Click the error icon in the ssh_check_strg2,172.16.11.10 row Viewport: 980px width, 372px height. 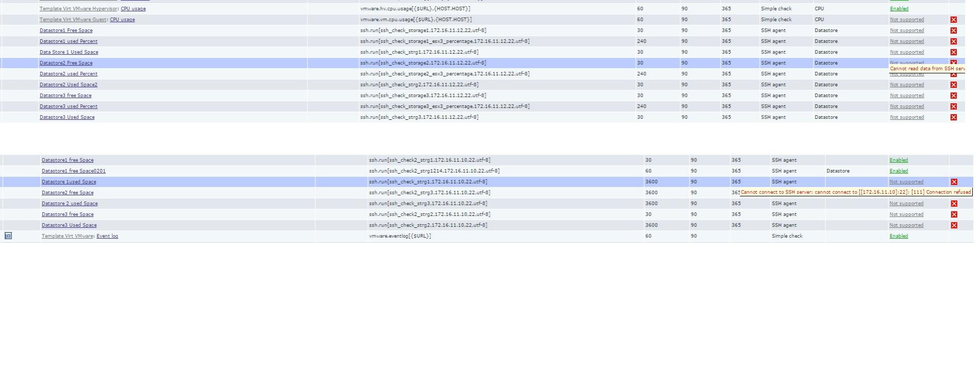(954, 225)
